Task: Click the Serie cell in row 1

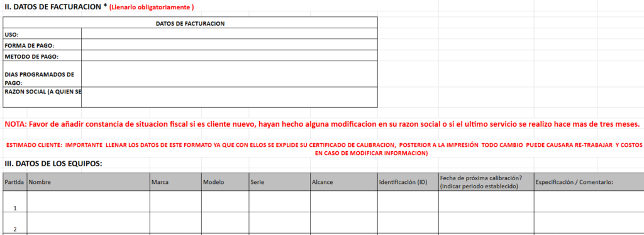Action: 279,201
